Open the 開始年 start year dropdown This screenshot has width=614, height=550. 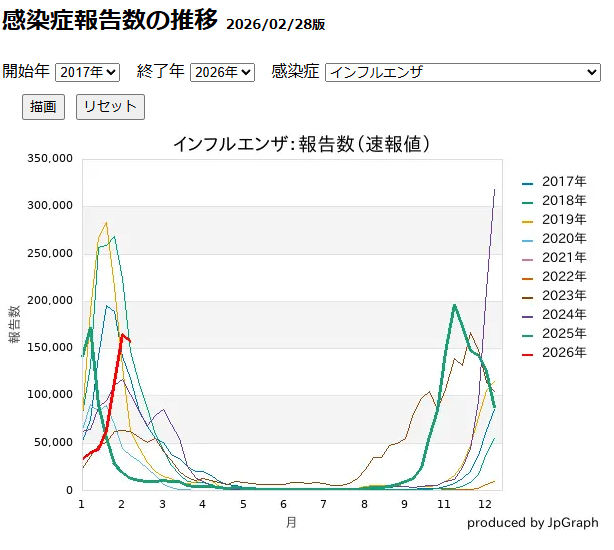coord(87,72)
